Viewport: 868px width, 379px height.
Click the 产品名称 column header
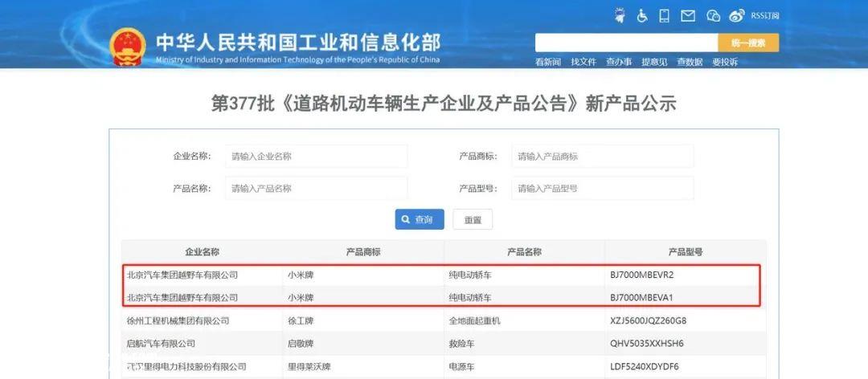click(x=524, y=252)
